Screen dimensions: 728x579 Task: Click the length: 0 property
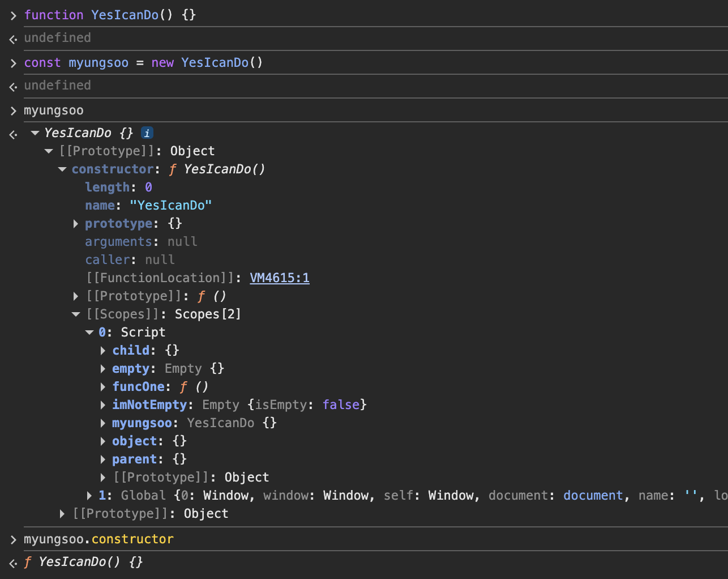[x=118, y=188]
